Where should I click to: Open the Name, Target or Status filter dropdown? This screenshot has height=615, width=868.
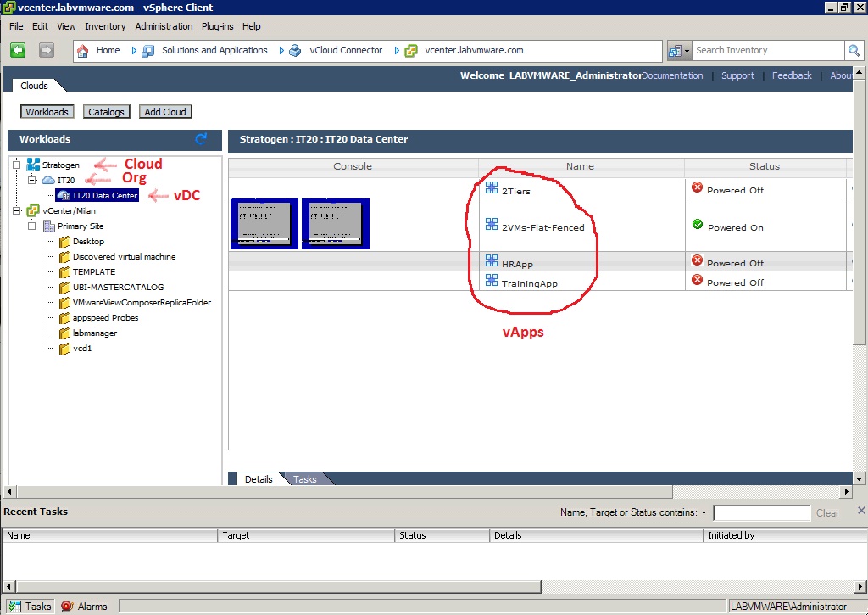[704, 513]
